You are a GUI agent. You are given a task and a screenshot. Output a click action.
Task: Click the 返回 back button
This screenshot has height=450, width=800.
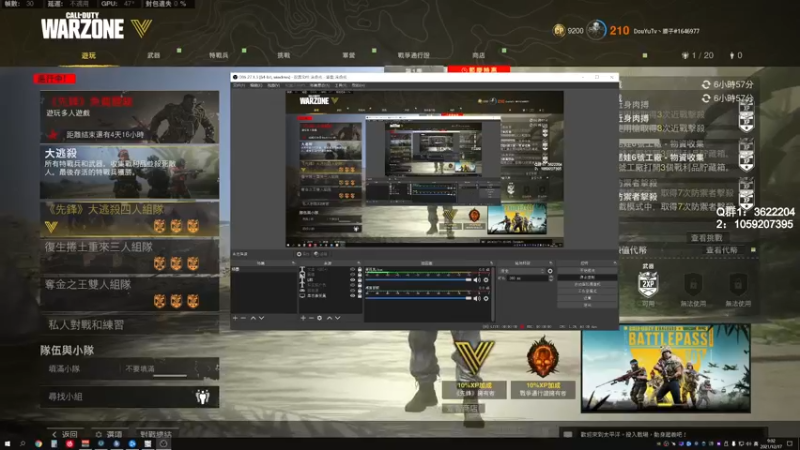pos(65,434)
